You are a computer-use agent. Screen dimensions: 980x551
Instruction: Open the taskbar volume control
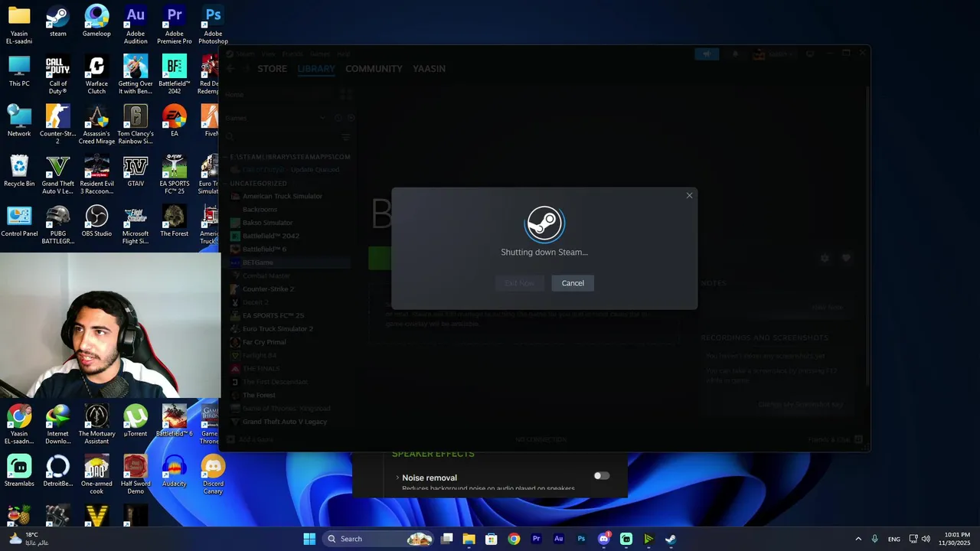coord(926,539)
